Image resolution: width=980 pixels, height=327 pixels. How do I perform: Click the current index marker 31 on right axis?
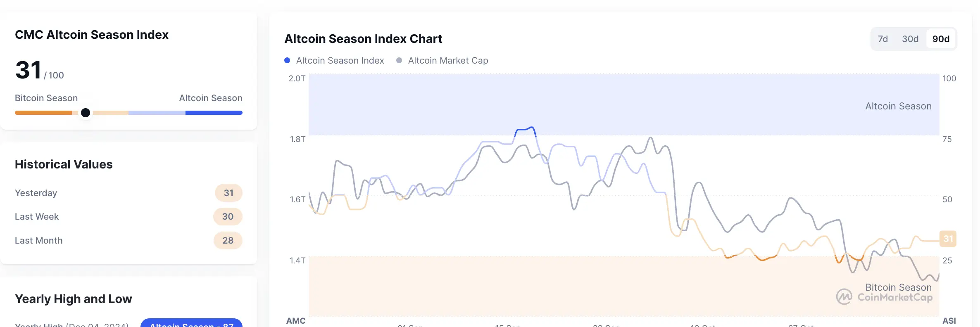pyautogui.click(x=948, y=239)
